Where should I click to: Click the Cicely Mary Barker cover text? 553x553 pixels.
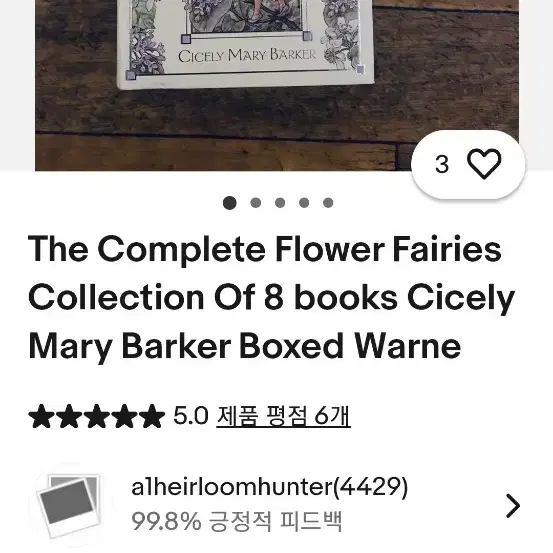point(247,55)
